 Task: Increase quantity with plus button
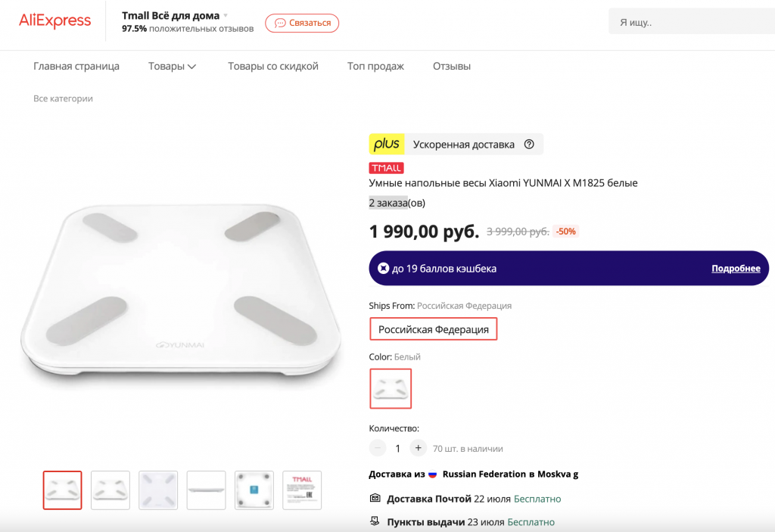(x=419, y=448)
